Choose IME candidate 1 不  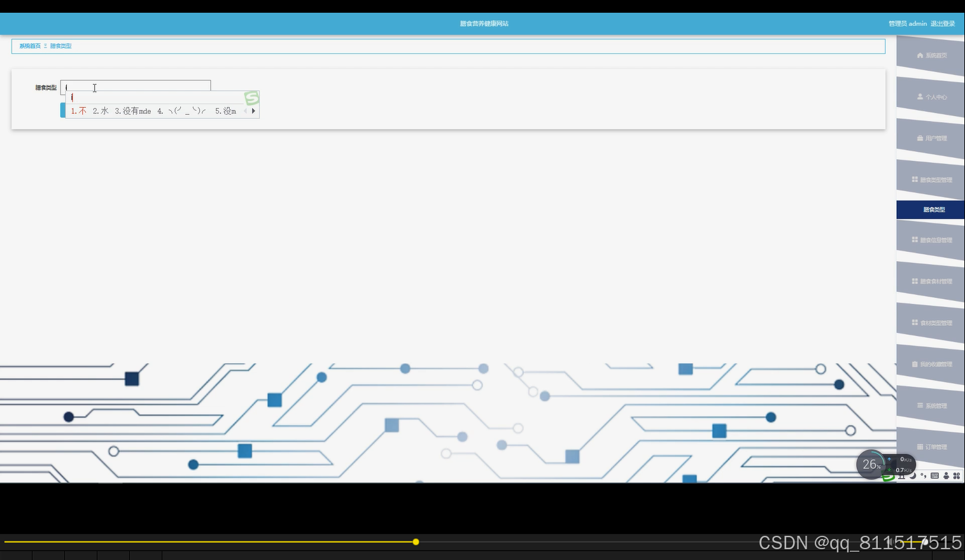pos(78,111)
